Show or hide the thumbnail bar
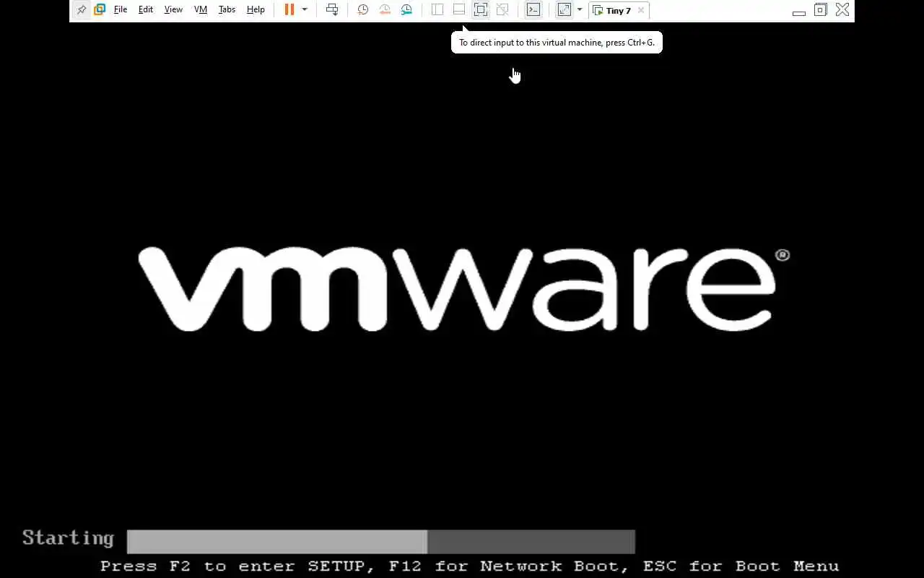The image size is (924, 578). coord(459,10)
